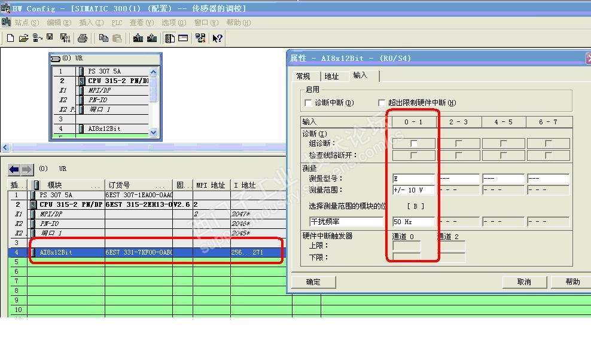Click the 取消 button
The width and height of the screenshot is (591, 364).
pyautogui.click(x=524, y=282)
